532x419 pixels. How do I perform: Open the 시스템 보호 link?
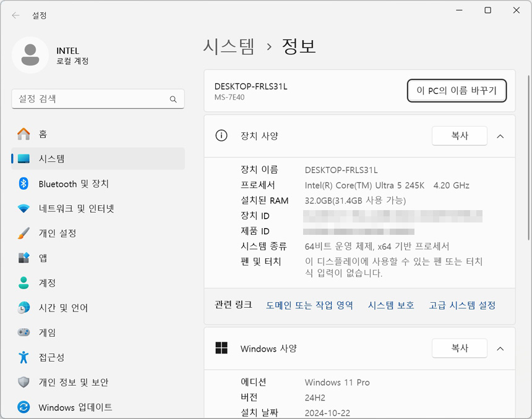click(x=391, y=305)
